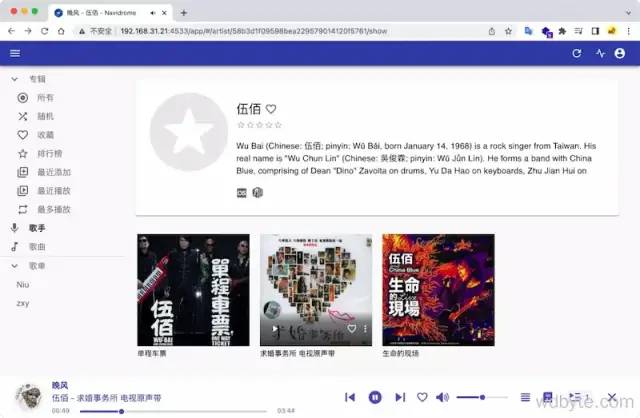Screen dimensions: 640x418
Task: Open the activity panel icon
Action: 600,53
